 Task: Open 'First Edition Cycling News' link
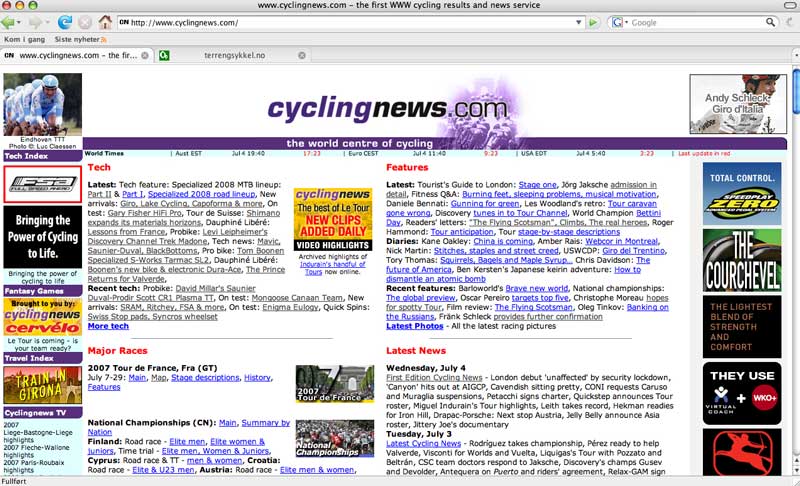pyautogui.click(x=434, y=378)
